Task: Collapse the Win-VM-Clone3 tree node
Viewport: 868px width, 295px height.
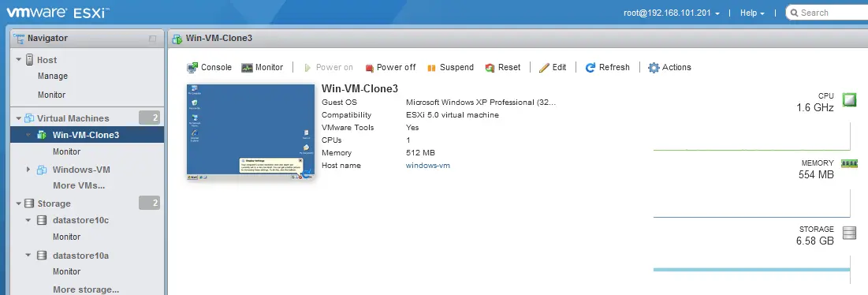Action: tap(28, 135)
